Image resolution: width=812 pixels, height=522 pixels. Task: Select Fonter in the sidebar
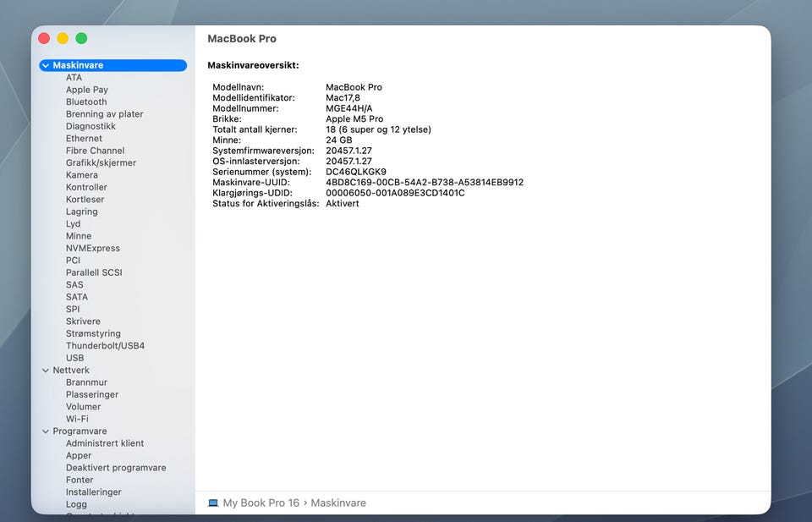coord(80,480)
